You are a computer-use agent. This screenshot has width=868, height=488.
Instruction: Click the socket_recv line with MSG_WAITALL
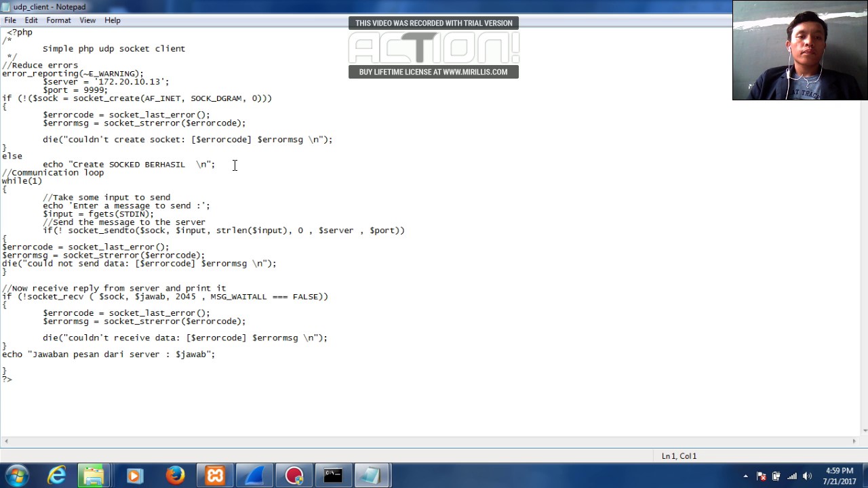click(165, 296)
